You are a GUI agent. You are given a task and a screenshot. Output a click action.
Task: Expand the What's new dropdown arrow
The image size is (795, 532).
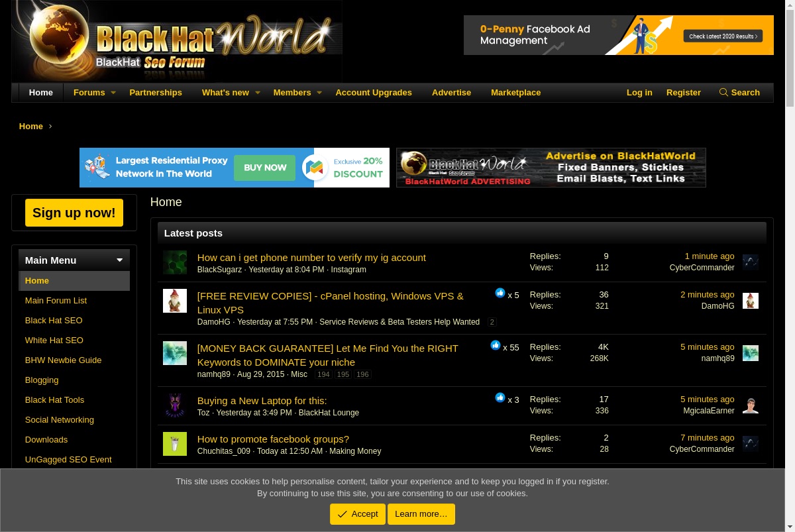(x=258, y=93)
